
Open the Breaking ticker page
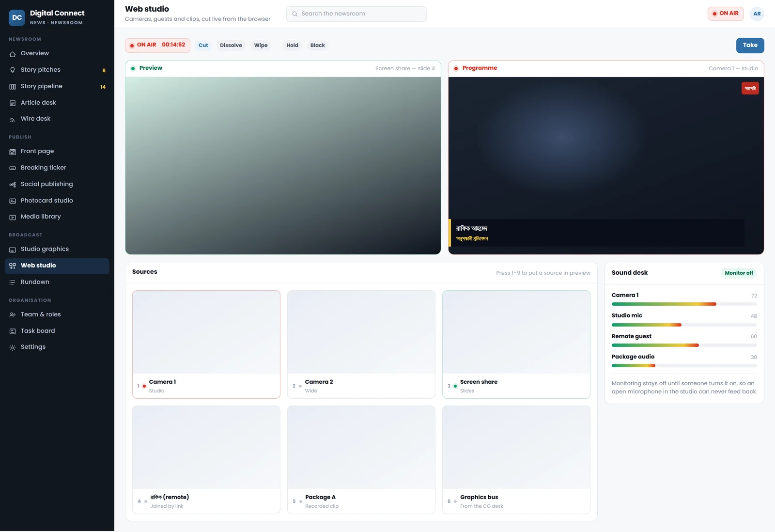point(57,168)
